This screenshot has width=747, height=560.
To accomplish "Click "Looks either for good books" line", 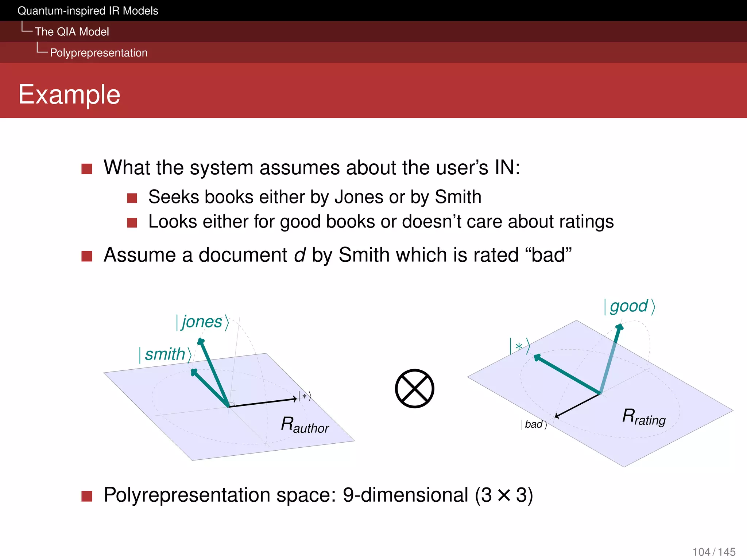I will pos(381,222).
